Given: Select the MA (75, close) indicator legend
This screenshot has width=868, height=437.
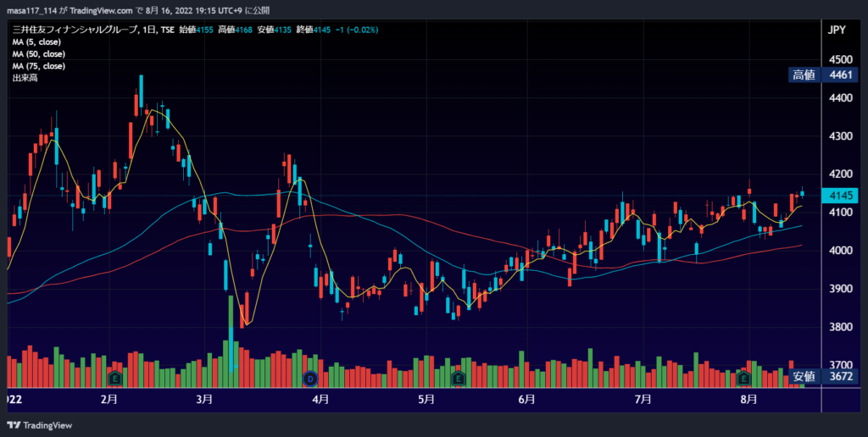Looking at the screenshot, I should (x=39, y=66).
